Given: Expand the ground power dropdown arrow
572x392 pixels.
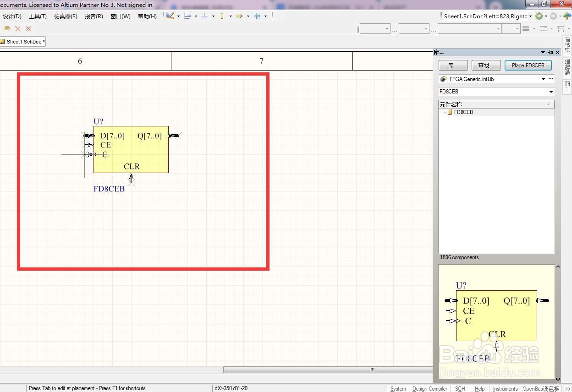Looking at the screenshot, I should click(213, 16).
